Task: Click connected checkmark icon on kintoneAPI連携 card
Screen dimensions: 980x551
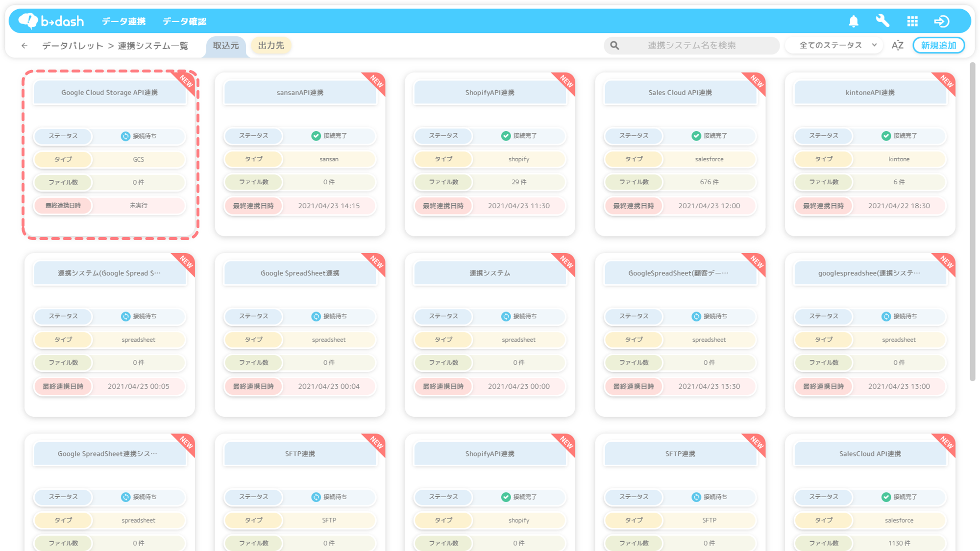Action: tap(886, 136)
